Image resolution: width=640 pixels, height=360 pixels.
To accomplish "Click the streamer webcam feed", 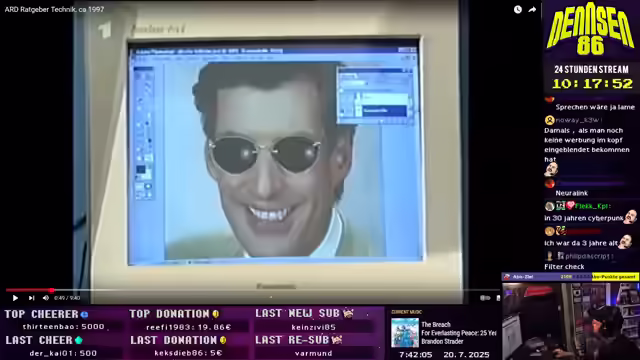I will point(571,321).
